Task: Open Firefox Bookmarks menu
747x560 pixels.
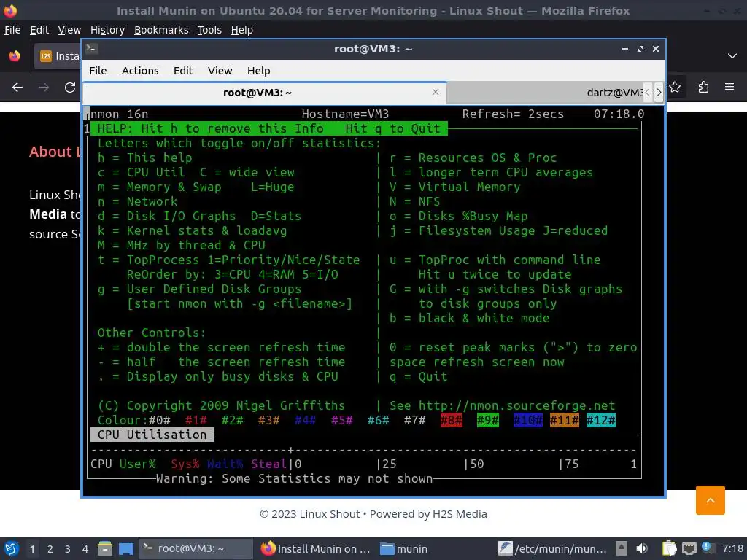Action: 161,30
